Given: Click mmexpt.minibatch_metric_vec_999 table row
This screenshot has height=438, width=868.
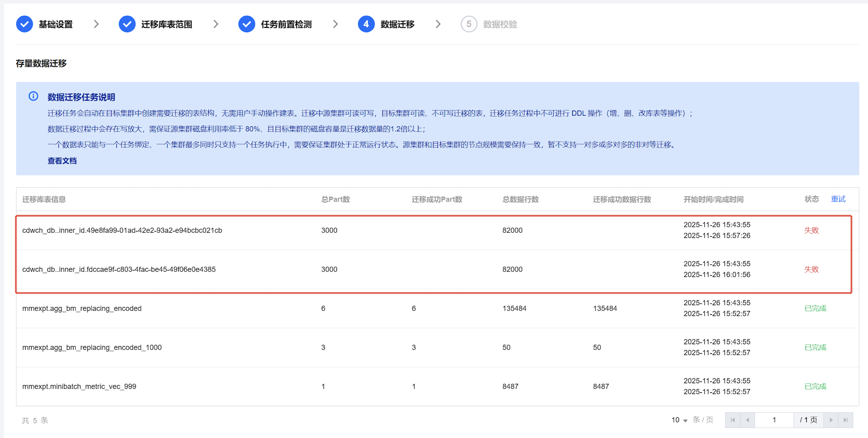Looking at the screenshot, I should (x=79, y=386).
